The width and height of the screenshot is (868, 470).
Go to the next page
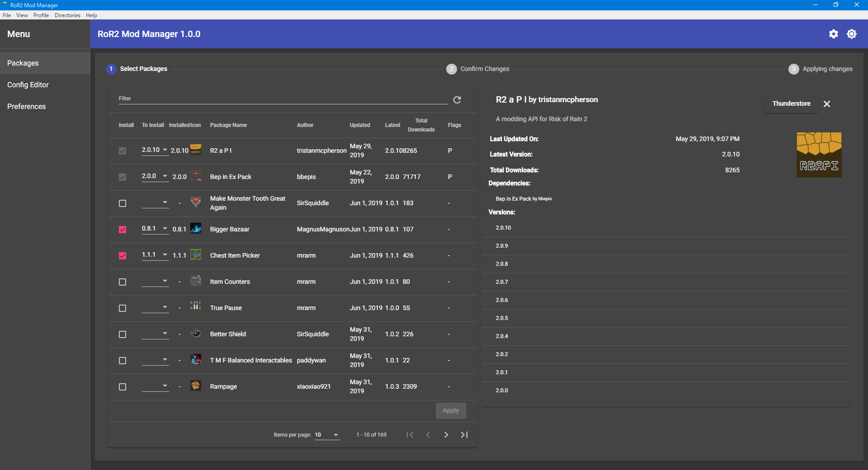(446, 435)
